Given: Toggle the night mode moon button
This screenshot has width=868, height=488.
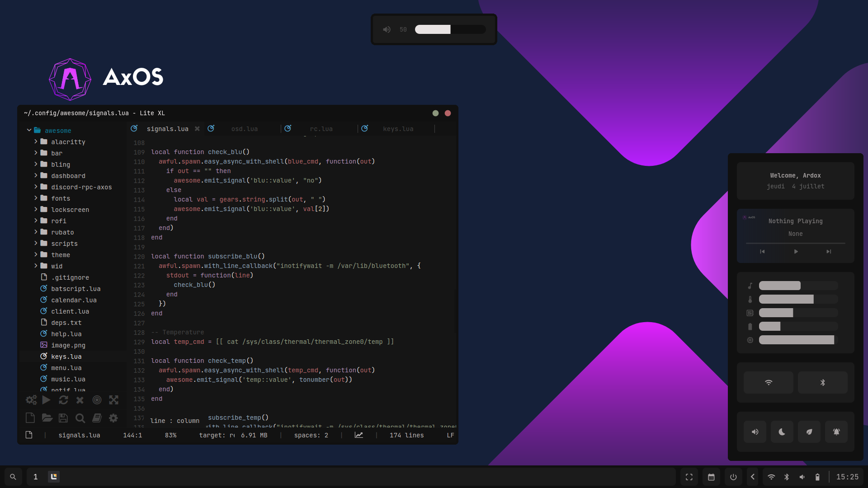Looking at the screenshot, I should coord(782,432).
